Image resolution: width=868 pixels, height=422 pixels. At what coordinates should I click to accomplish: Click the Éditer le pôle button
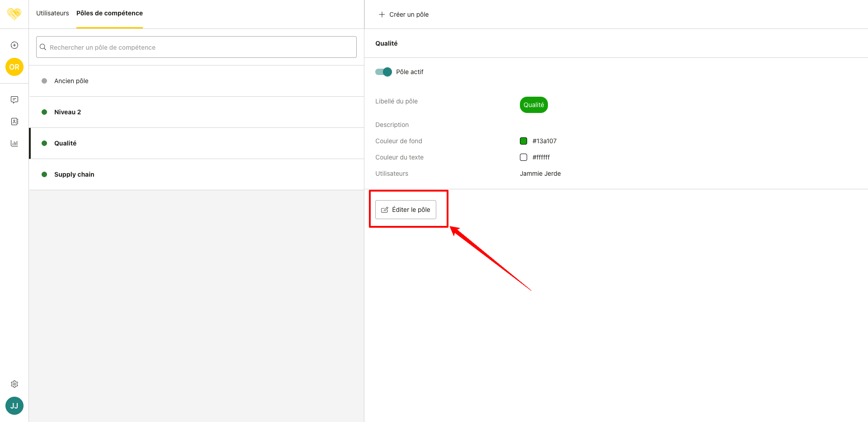[406, 210]
